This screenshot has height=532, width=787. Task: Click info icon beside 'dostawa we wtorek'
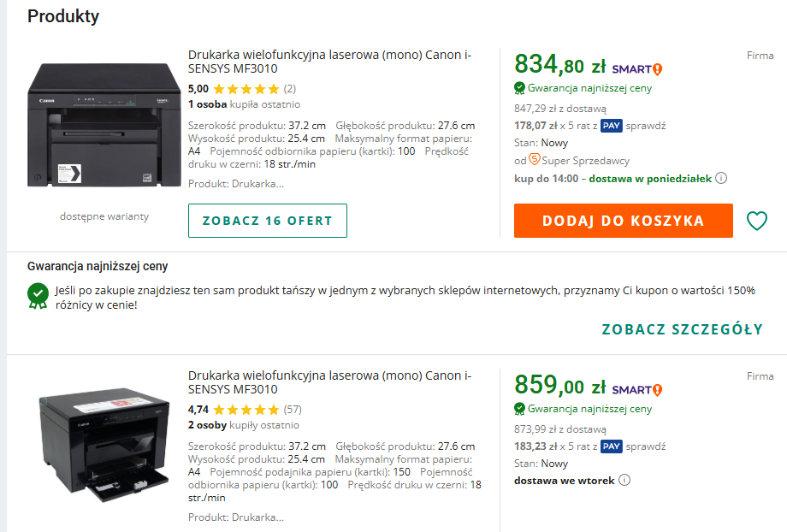coord(624,480)
